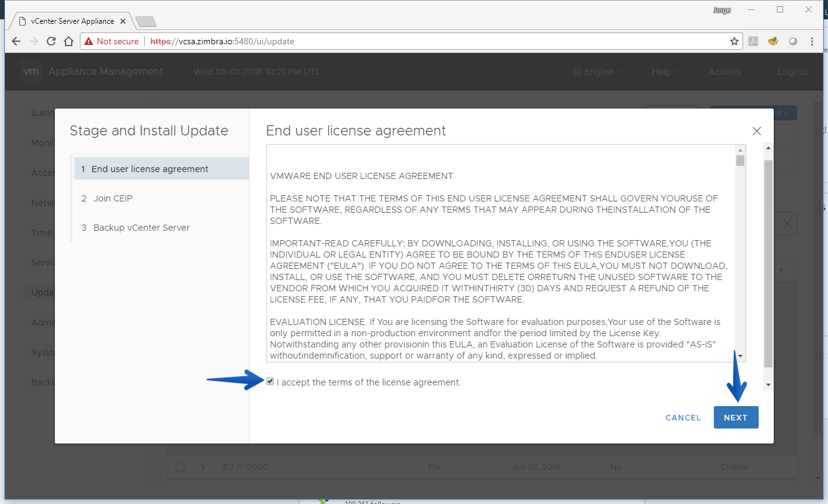Open the Help dropdown menu
Image resolution: width=828 pixels, height=504 pixels.
[x=665, y=72]
